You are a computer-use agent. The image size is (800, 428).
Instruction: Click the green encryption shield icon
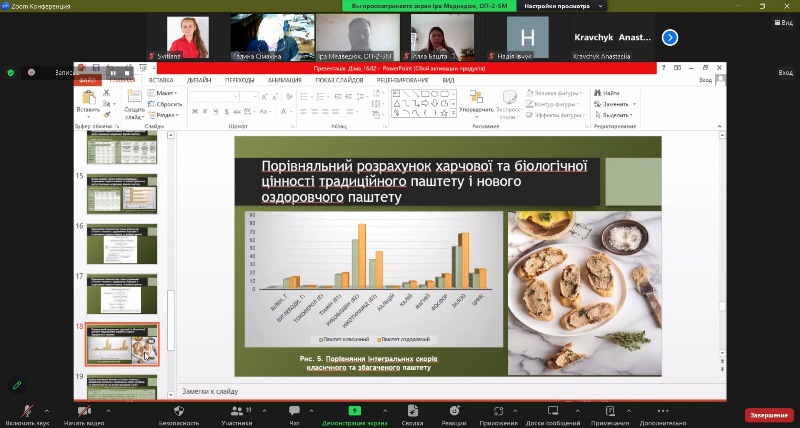11,72
